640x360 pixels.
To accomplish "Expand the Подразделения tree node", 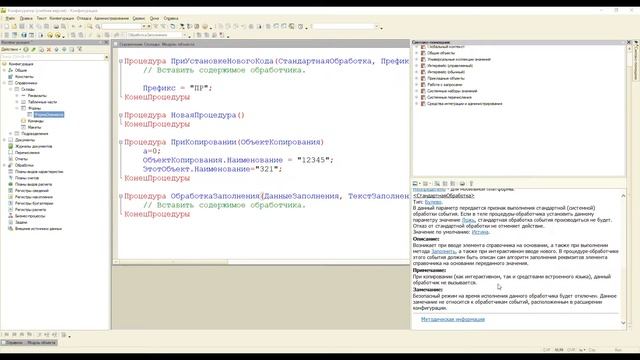I will coord(11,133).
